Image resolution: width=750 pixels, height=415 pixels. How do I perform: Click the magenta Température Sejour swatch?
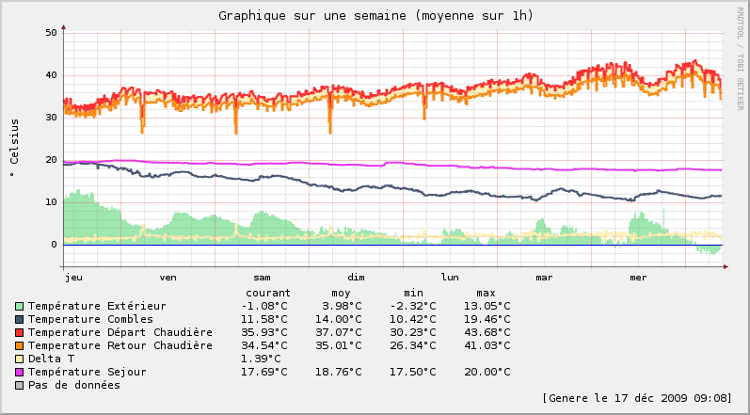[x=20, y=371]
